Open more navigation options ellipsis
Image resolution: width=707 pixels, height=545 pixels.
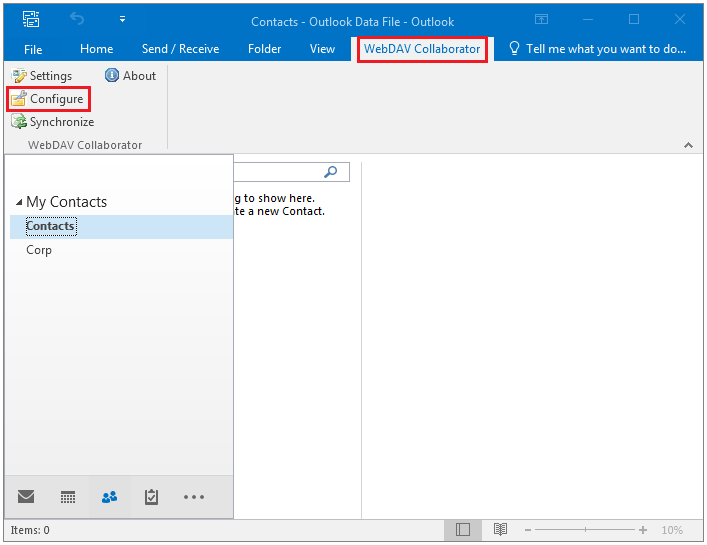tap(194, 497)
